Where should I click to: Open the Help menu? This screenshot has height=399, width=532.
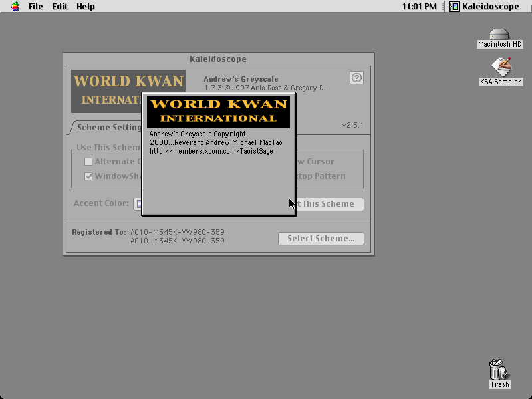click(86, 7)
